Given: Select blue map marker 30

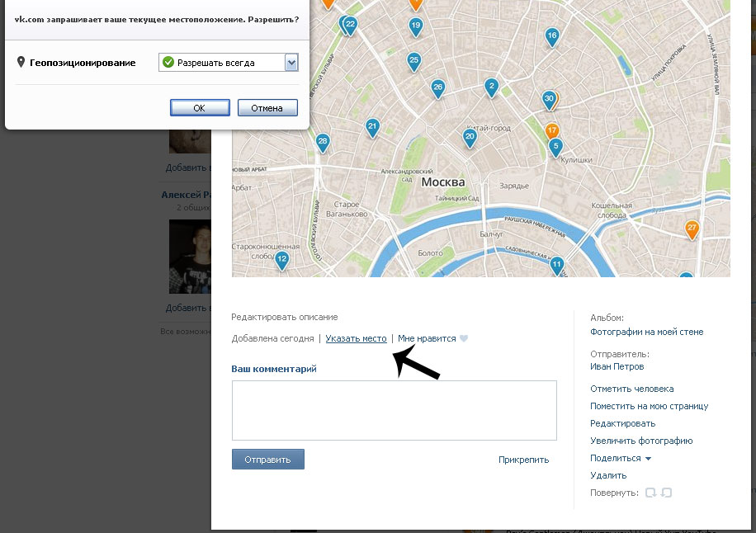Looking at the screenshot, I should (x=549, y=100).
